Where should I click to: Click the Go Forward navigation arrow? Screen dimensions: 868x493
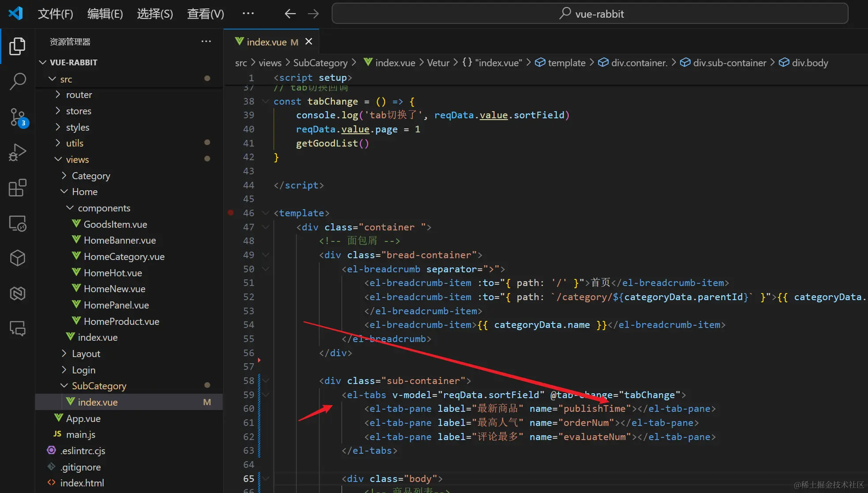point(313,14)
